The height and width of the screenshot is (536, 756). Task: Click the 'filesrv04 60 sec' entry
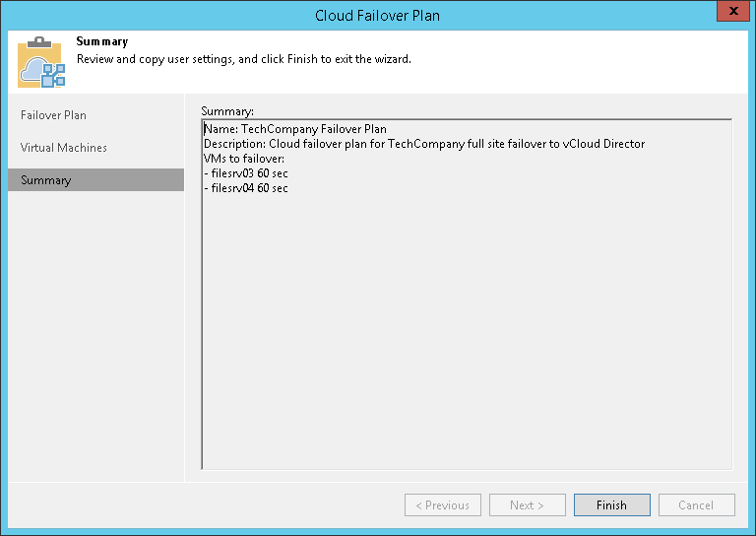click(x=246, y=188)
